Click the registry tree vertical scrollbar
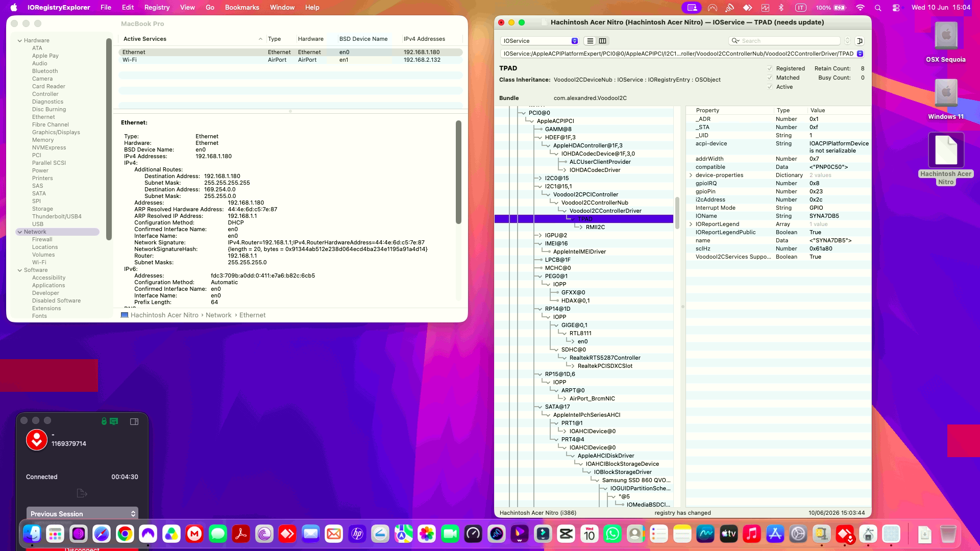Screen dimensions: 980x551 coord(677,213)
